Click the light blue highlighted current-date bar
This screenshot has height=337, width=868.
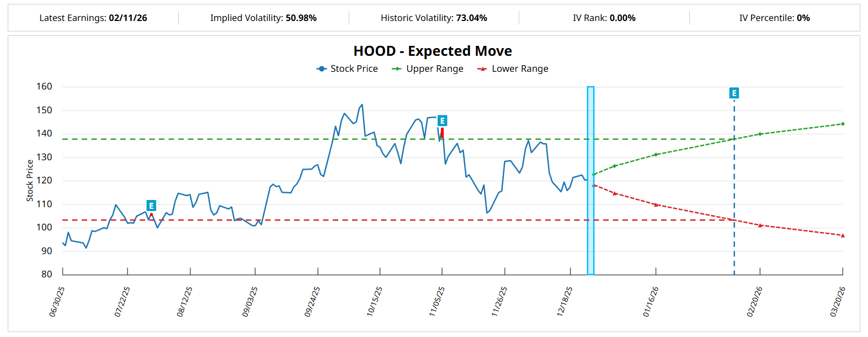click(590, 180)
